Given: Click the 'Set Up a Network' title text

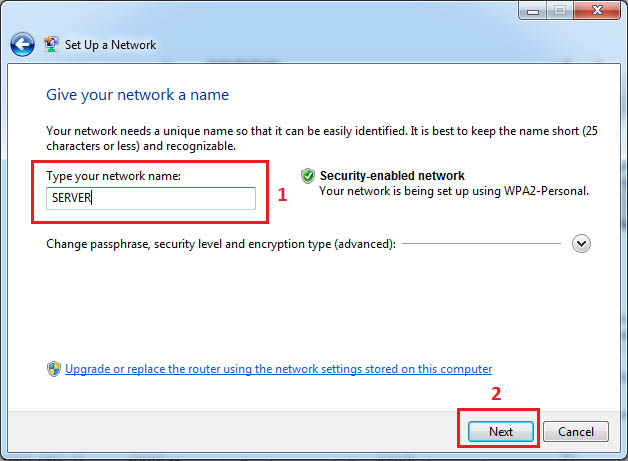Looking at the screenshot, I should [x=110, y=45].
